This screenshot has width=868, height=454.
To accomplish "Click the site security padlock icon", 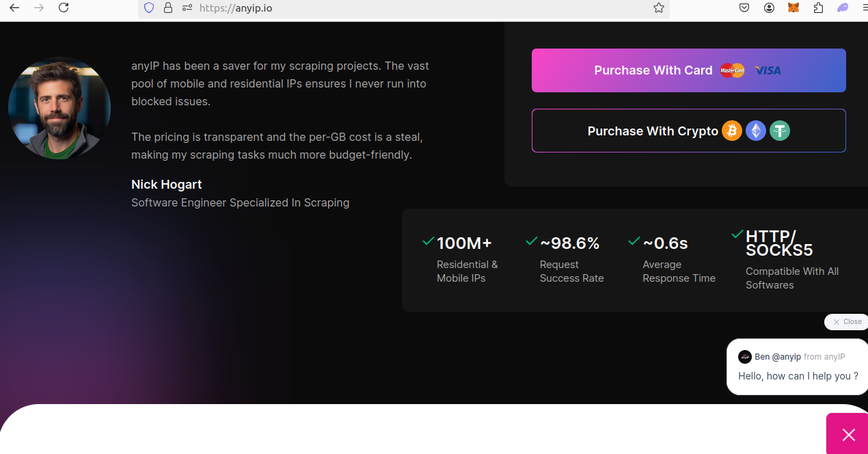I will point(168,8).
